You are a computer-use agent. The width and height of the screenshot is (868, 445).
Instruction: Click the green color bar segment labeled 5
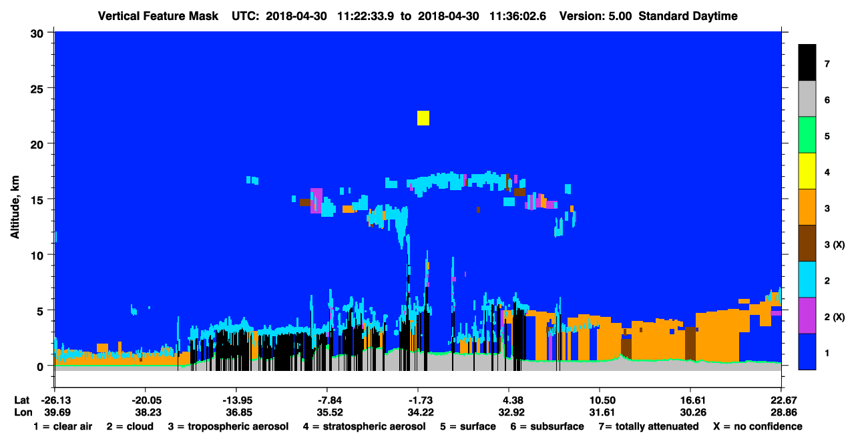pyautogui.click(x=807, y=135)
